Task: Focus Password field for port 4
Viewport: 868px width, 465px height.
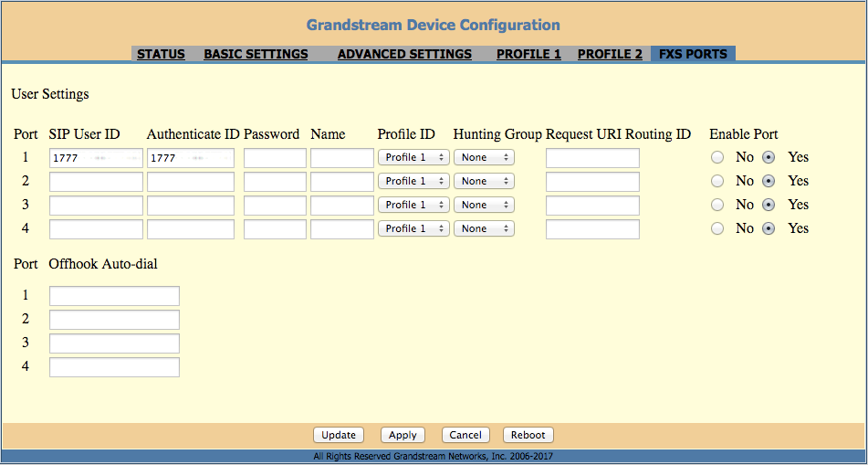Action: coord(275,229)
